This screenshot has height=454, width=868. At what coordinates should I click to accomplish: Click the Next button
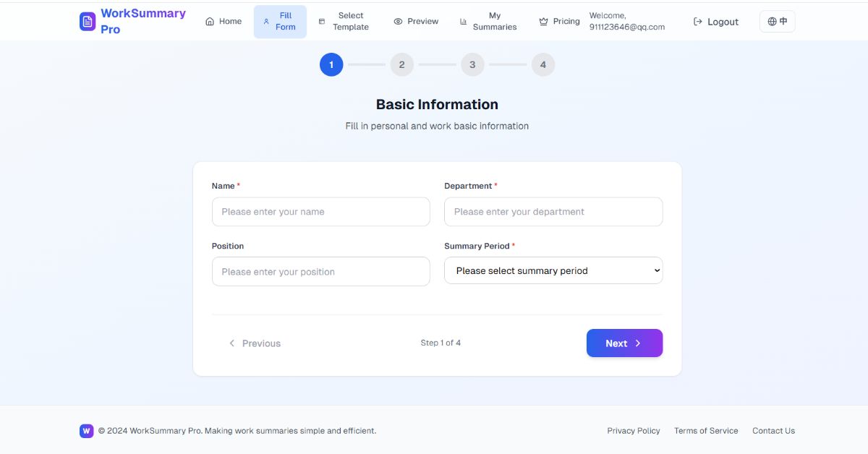click(624, 343)
